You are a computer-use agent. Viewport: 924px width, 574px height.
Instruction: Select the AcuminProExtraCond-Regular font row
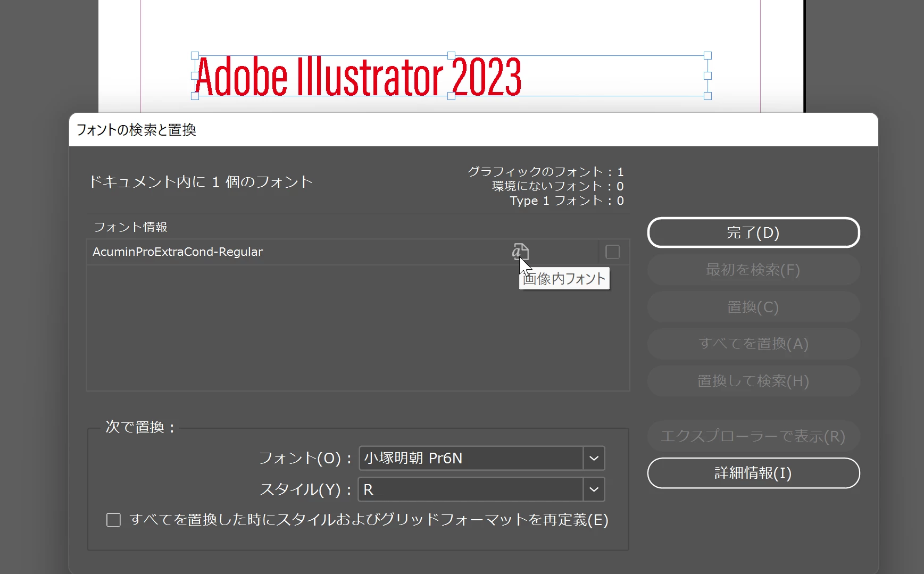[x=358, y=252]
